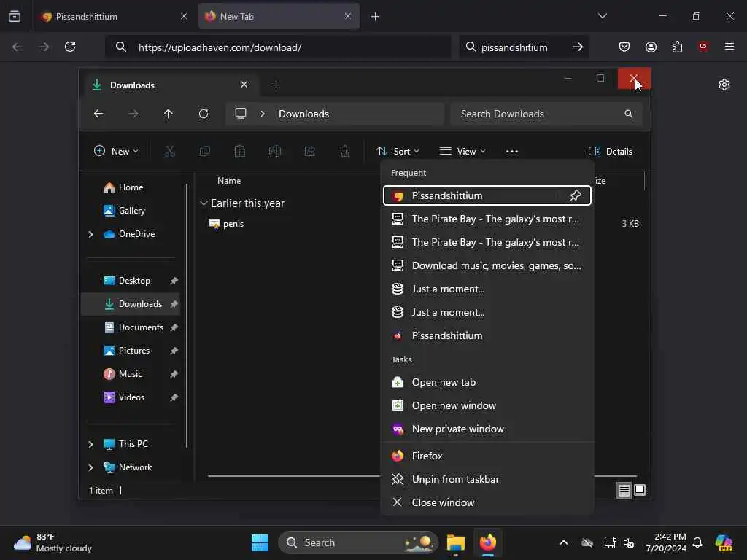Open the Firefox hamburger menu

pyautogui.click(x=729, y=47)
